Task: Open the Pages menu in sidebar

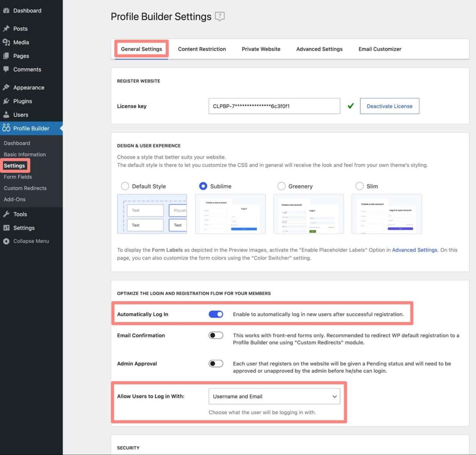Action: pos(21,56)
